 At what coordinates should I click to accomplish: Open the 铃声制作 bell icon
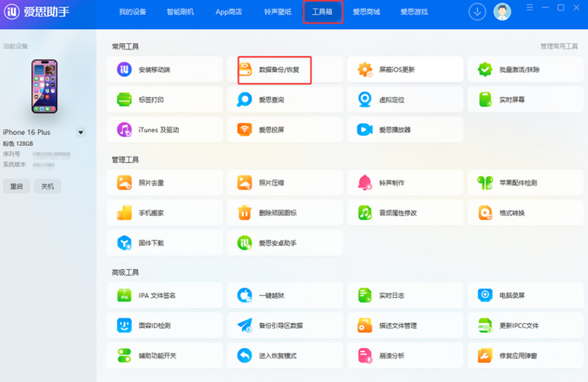(365, 183)
